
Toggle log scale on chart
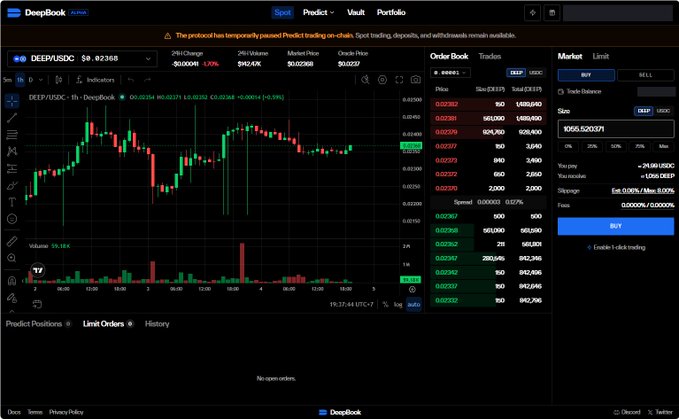(398, 304)
